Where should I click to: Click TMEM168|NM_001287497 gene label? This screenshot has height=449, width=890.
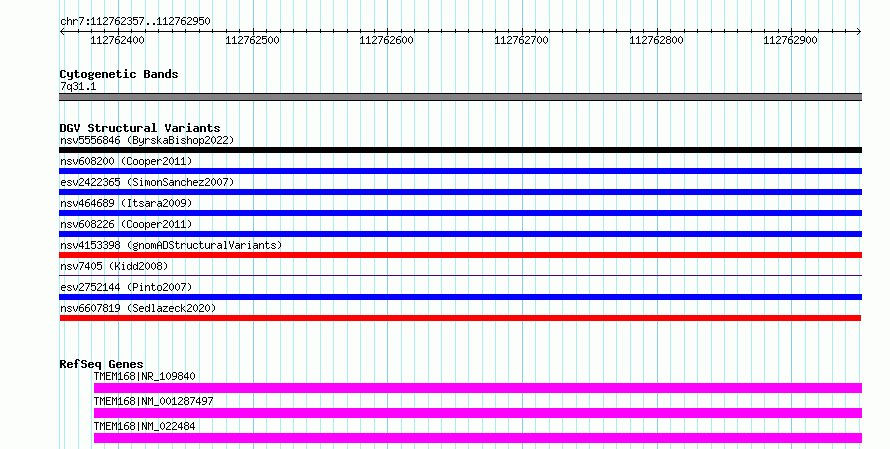pos(153,401)
